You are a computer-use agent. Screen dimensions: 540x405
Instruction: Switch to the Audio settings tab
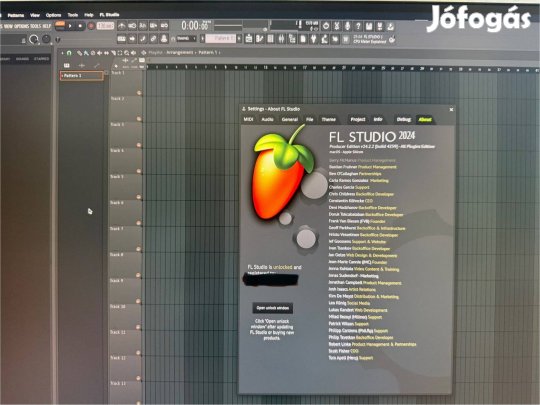point(267,120)
